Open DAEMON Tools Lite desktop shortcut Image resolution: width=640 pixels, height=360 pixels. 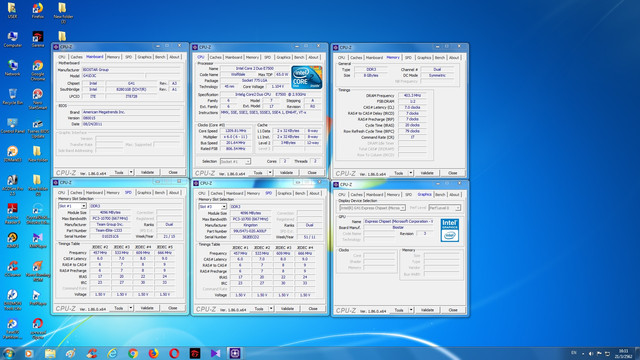pos(12,300)
